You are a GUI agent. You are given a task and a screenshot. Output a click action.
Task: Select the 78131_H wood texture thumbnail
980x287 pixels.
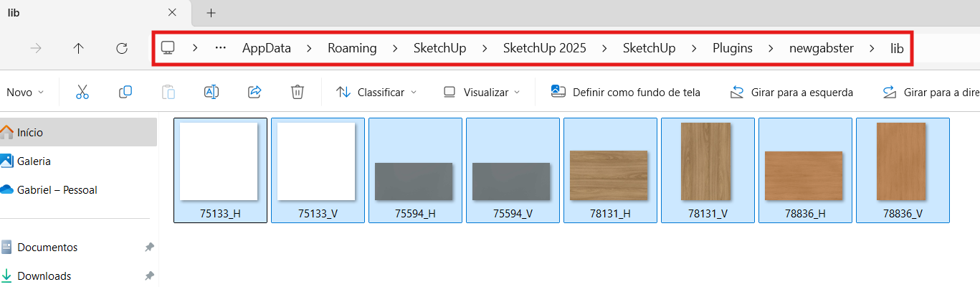(x=610, y=170)
